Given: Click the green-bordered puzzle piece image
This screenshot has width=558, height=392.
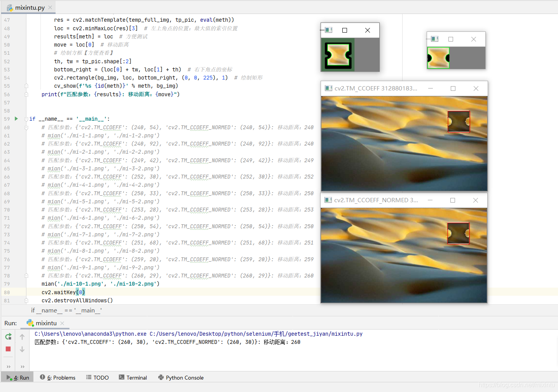Looking at the screenshot, I should click(438, 58).
